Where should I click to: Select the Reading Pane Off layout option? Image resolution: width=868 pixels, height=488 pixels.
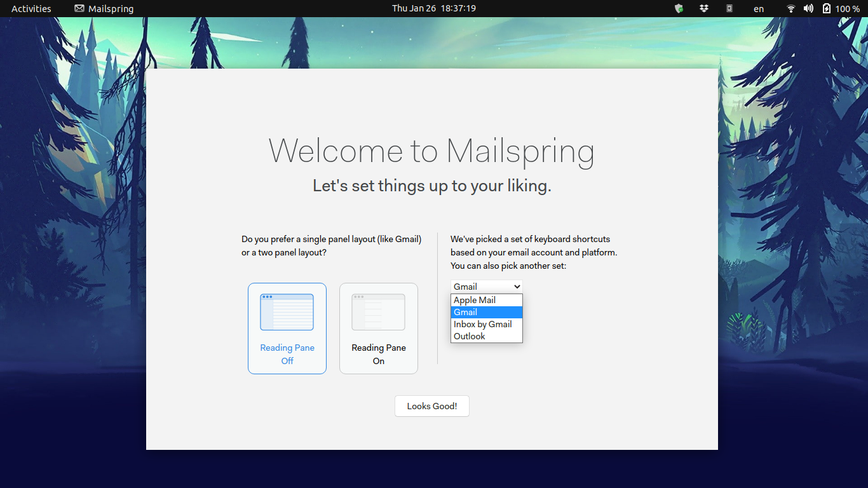[x=287, y=354]
